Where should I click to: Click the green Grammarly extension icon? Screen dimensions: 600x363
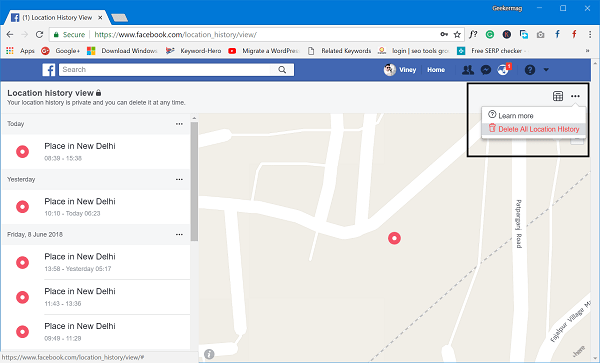coord(490,34)
